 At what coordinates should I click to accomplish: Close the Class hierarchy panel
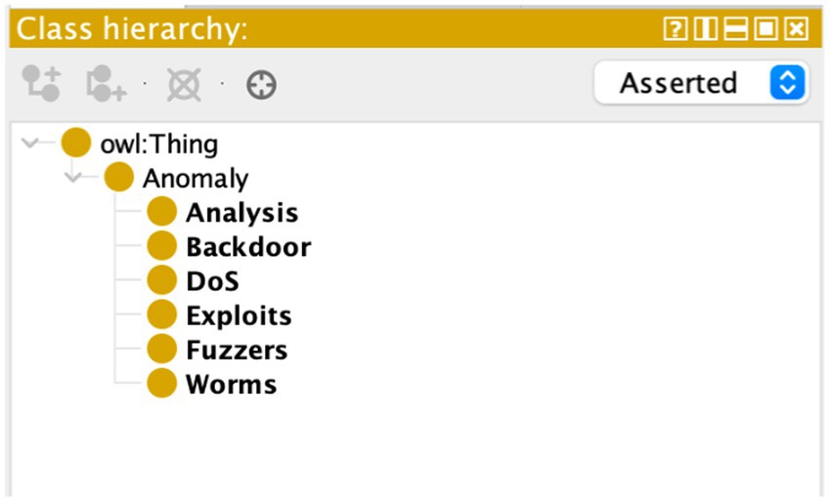796,29
